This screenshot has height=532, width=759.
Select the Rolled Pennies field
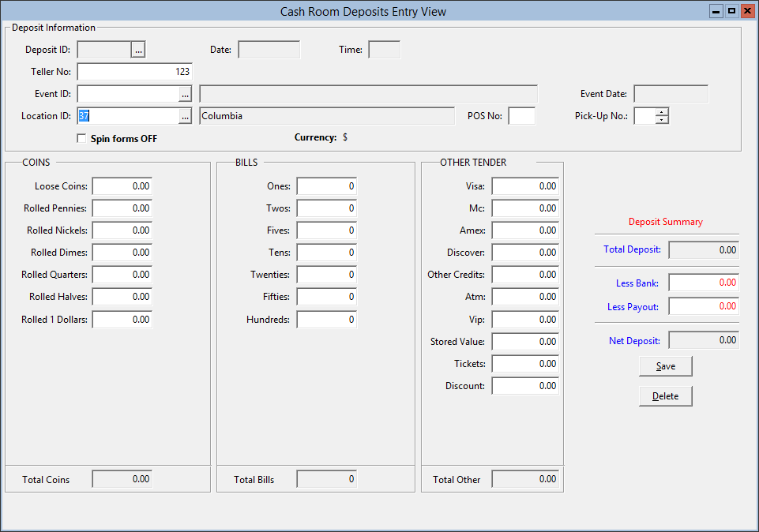(x=122, y=208)
